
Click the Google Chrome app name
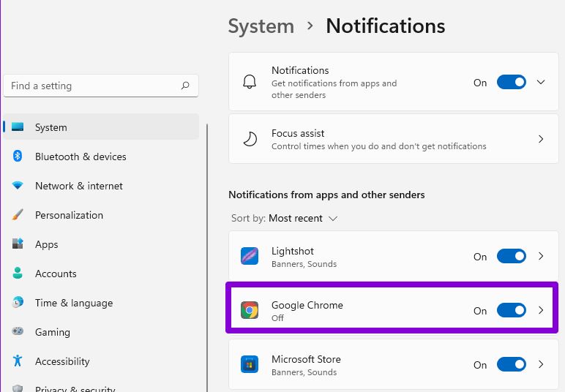tap(307, 305)
